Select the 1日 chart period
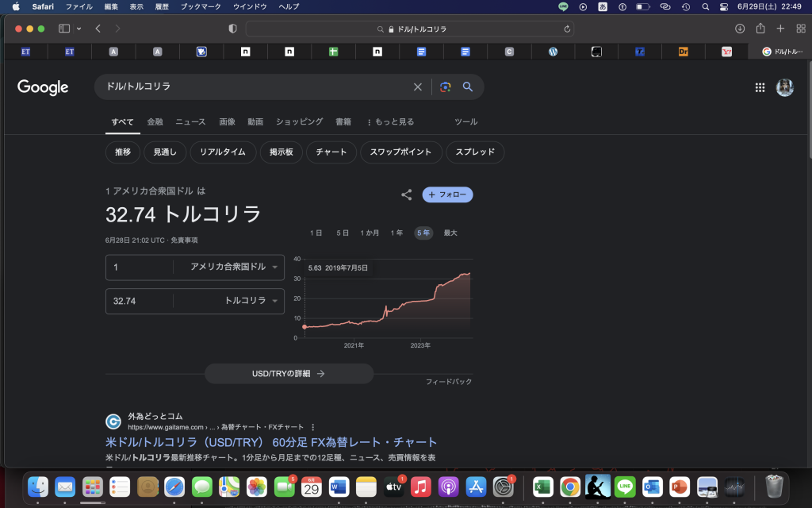 [x=315, y=233]
